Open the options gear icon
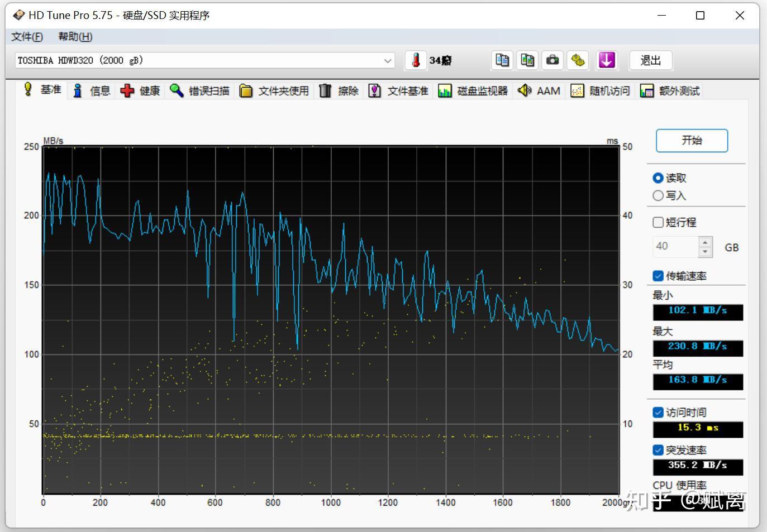The height and width of the screenshot is (532, 767). [x=578, y=60]
